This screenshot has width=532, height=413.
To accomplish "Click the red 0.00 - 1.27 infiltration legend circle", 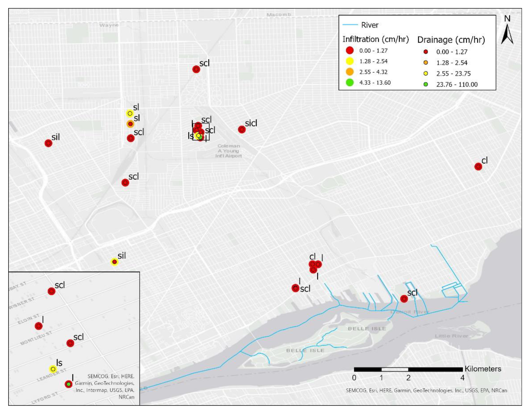I will point(350,51).
